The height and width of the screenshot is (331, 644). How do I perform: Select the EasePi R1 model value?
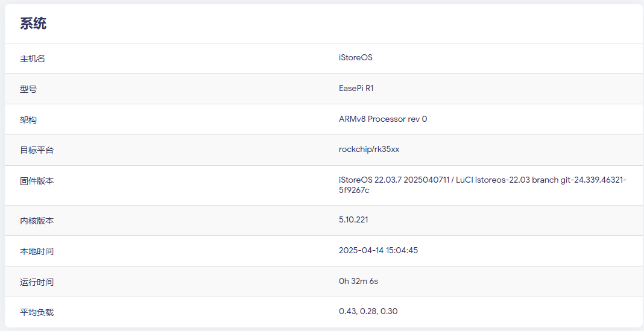click(x=356, y=89)
